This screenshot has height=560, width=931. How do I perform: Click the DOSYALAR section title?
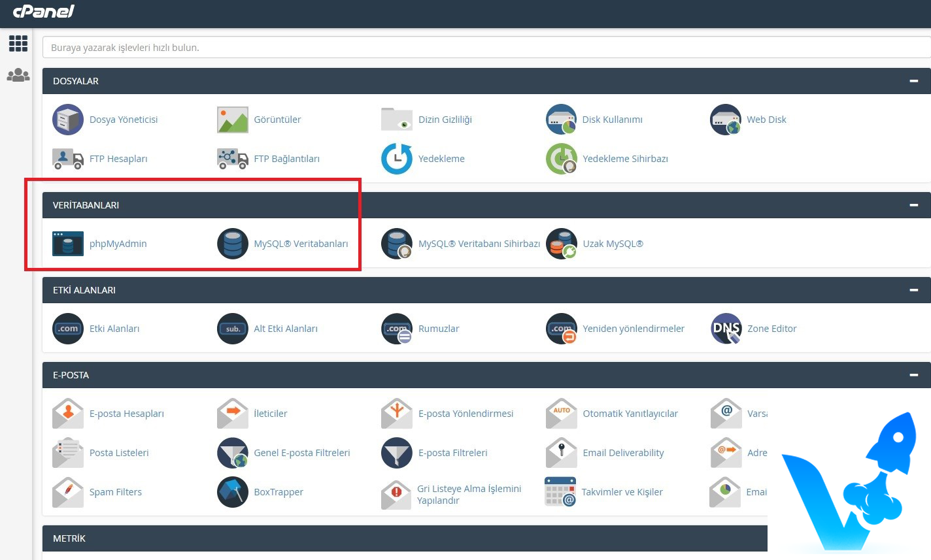tap(76, 81)
